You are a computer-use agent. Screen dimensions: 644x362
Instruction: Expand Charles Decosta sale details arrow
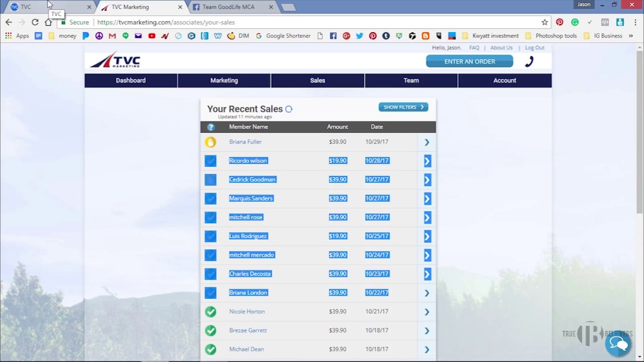coord(427,274)
